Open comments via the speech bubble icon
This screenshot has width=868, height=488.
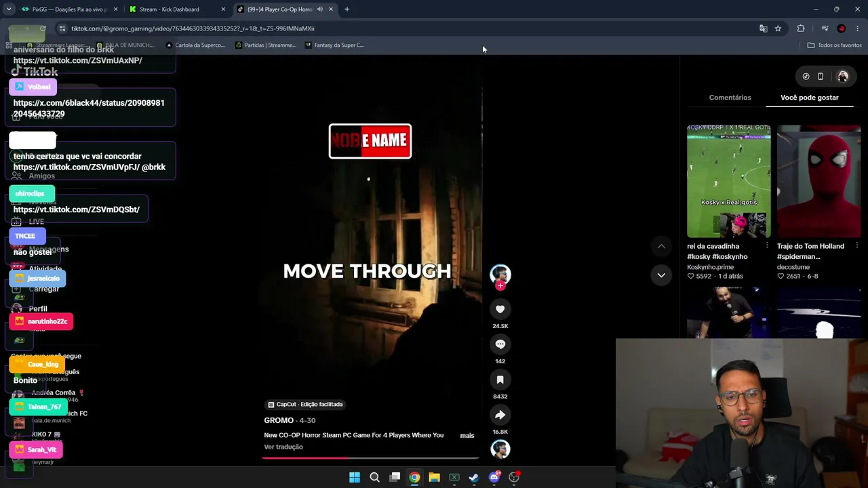(x=500, y=344)
